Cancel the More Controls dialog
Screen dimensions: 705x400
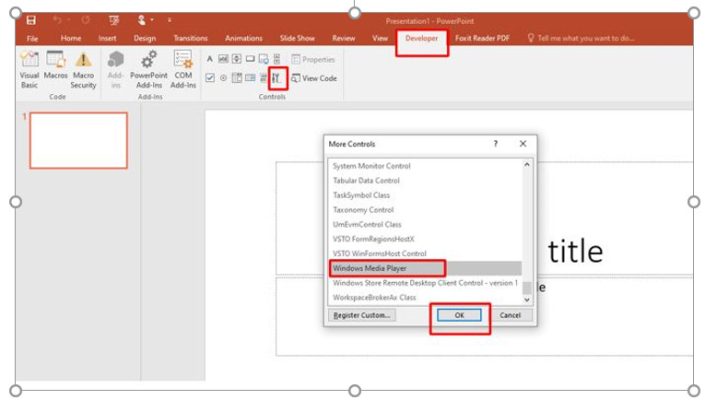pyautogui.click(x=510, y=315)
